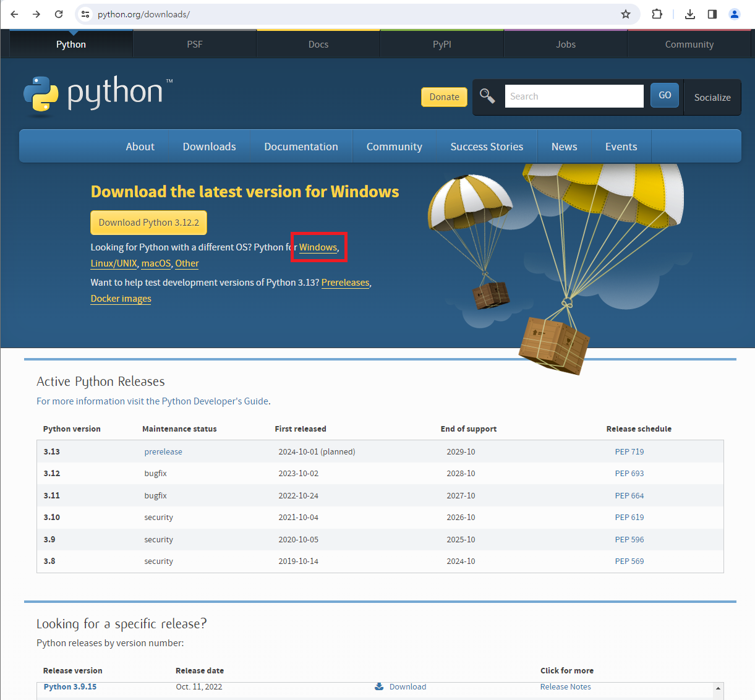Viewport: 755px width, 700px height.
Task: Switch to the PyPI top tab
Action: click(442, 45)
